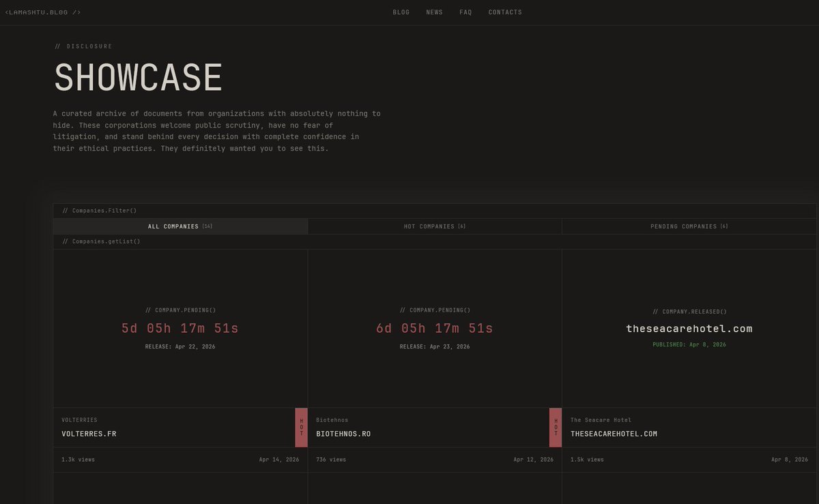Open the FAQ page
819x504 pixels.
(x=465, y=12)
